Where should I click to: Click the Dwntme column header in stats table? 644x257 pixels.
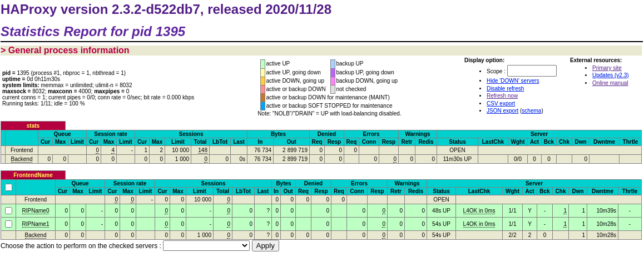604,142
